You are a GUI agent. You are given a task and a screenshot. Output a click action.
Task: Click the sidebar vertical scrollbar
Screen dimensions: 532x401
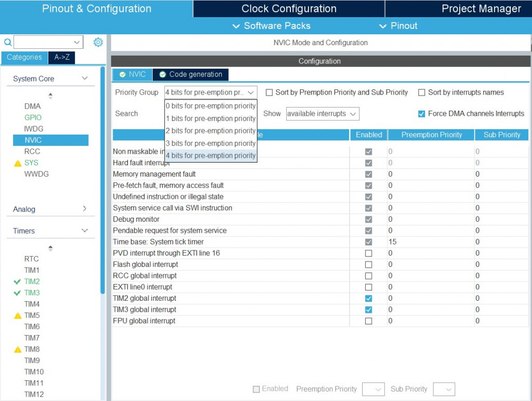tap(102, 180)
